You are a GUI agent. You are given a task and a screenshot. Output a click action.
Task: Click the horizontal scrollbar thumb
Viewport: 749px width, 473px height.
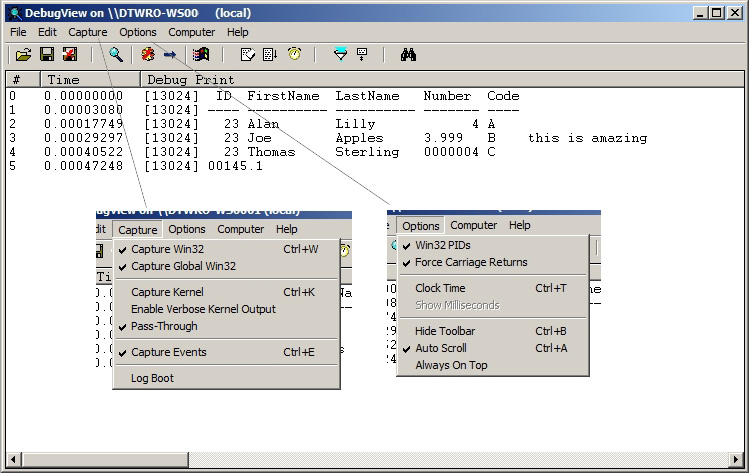tap(104, 460)
